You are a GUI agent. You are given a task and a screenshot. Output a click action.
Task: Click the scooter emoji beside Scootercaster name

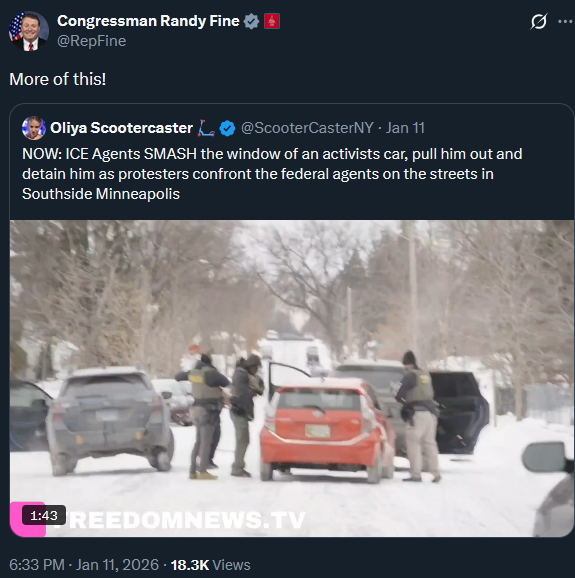tap(206, 128)
